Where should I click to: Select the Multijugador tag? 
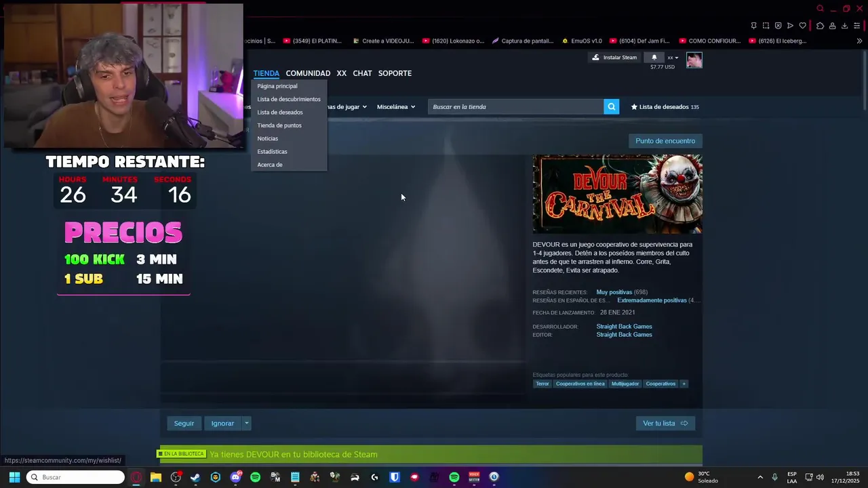625,384
